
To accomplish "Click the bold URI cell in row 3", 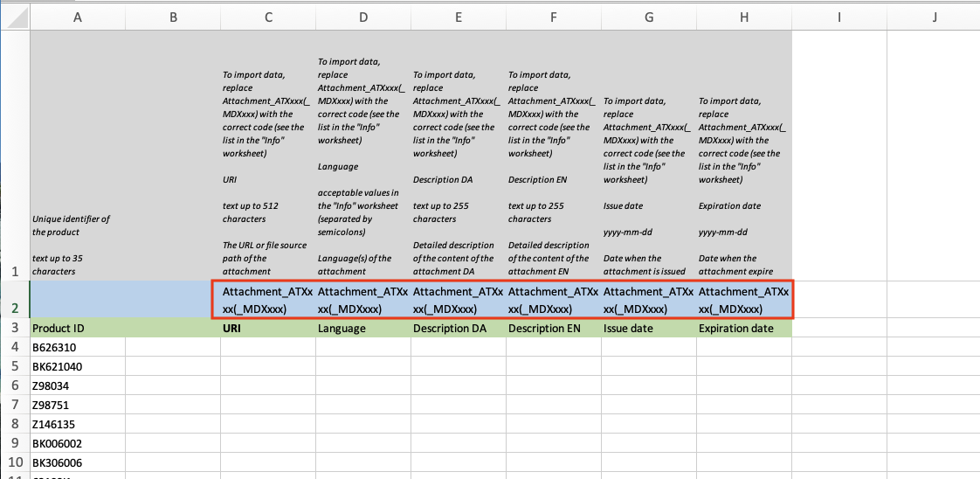I will (268, 329).
